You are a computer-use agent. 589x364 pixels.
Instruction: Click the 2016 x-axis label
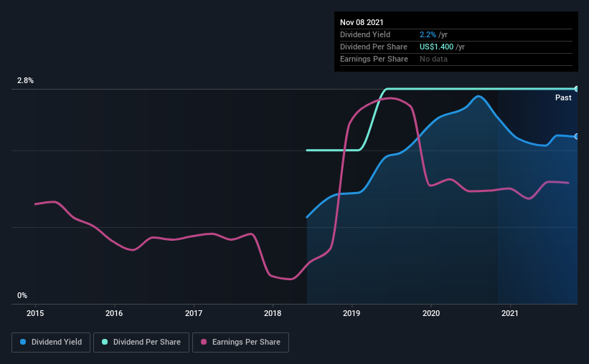coord(114,313)
